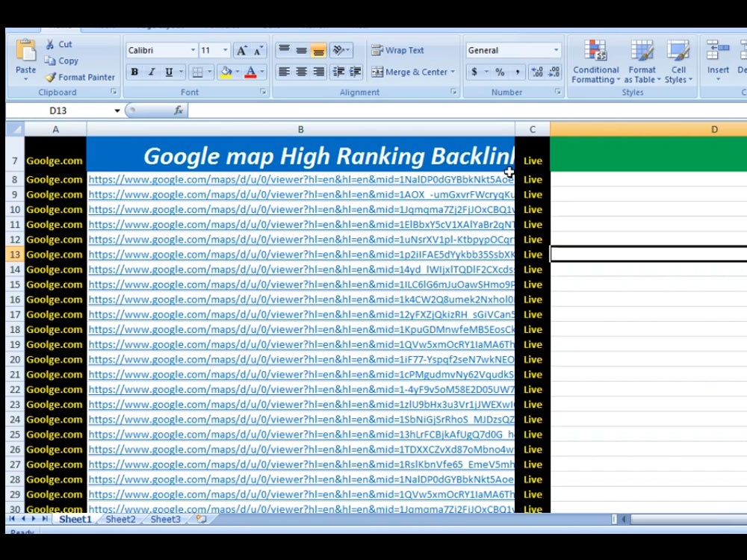Click the Paste clipboard icon
Screen dimensions: 747x560
click(x=25, y=51)
